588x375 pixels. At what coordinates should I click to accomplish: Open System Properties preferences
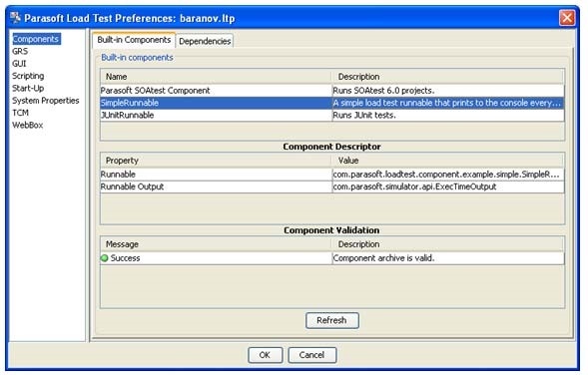coord(46,101)
